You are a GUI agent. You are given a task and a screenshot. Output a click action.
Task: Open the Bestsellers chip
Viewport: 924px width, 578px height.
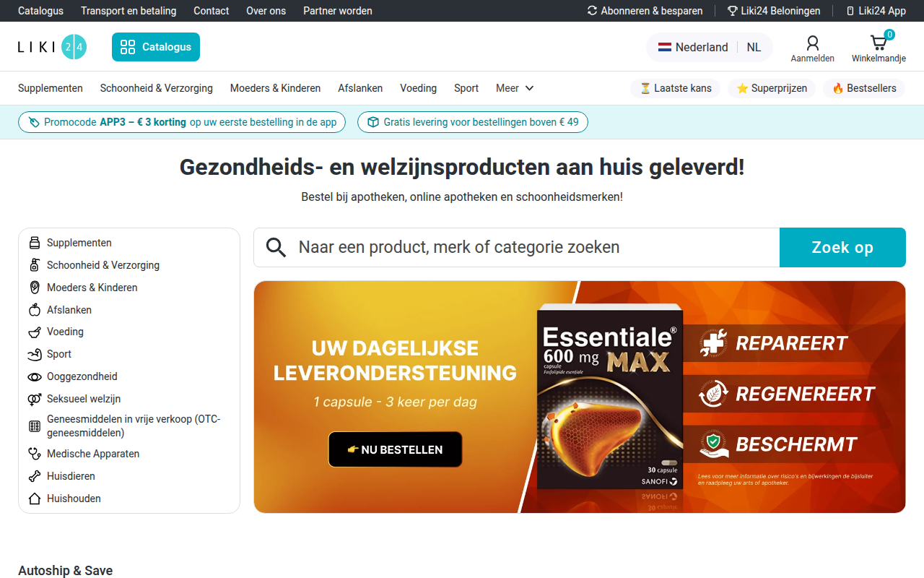pyautogui.click(x=864, y=88)
